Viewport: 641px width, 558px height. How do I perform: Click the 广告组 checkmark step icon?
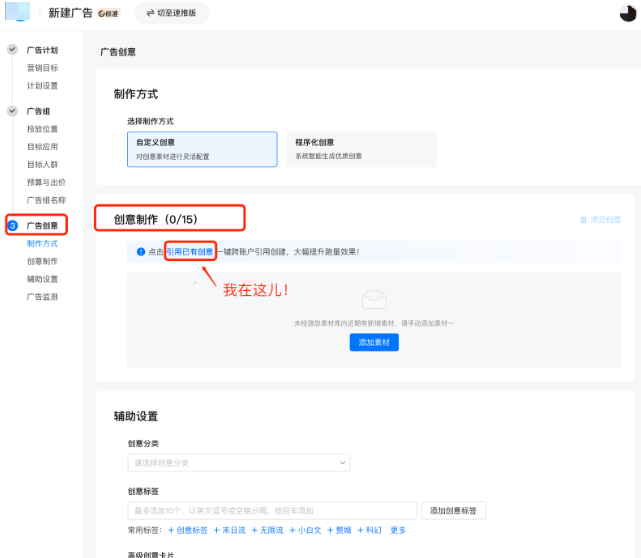click(x=13, y=111)
